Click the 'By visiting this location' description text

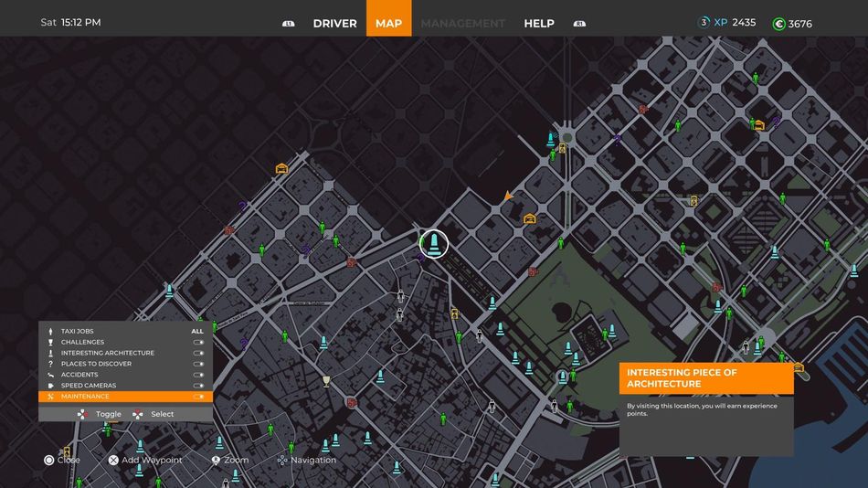tap(702, 410)
